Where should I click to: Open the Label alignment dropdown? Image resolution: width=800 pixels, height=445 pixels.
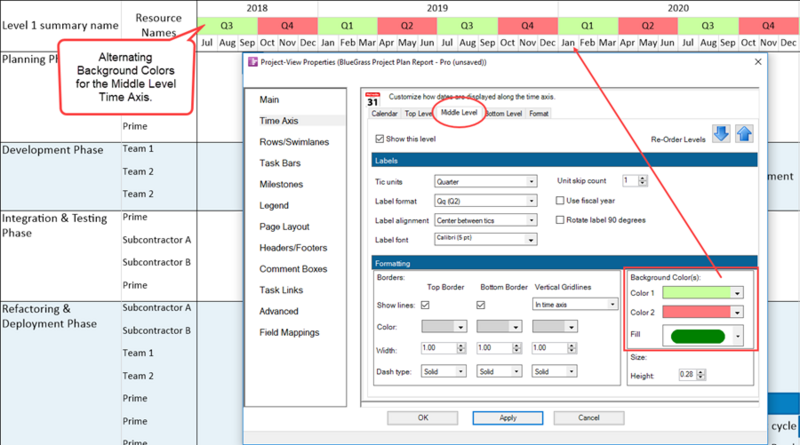pos(485,220)
